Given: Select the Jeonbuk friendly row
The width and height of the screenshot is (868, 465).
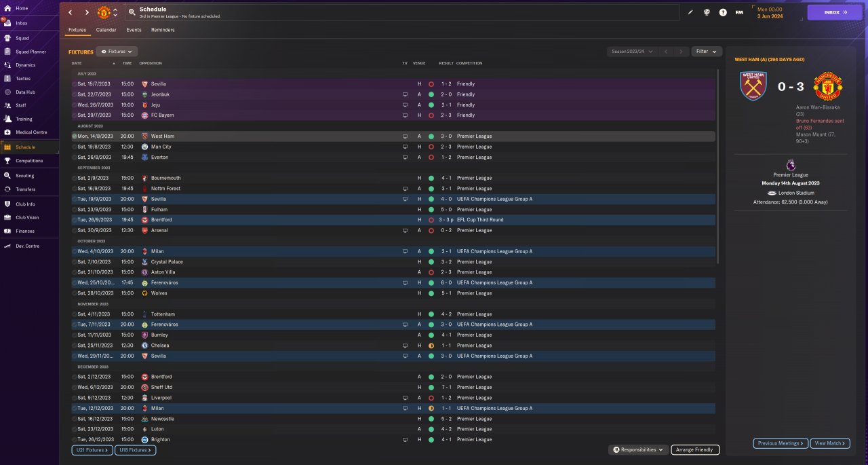Looking at the screenshot, I should (x=393, y=94).
